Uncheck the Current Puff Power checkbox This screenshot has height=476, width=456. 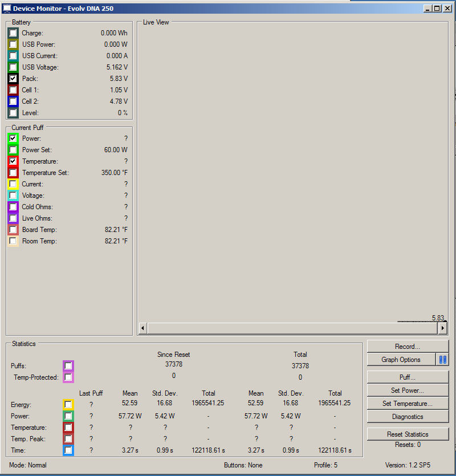point(13,139)
